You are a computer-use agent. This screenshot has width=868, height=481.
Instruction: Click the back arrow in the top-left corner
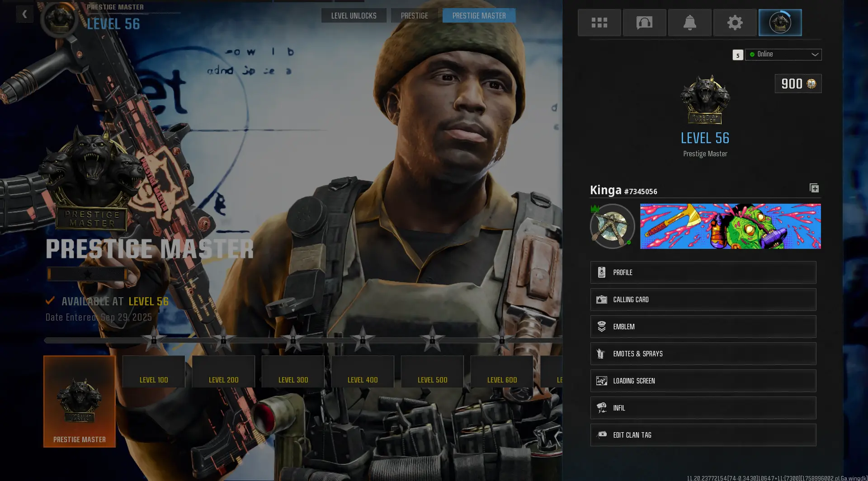(x=24, y=14)
